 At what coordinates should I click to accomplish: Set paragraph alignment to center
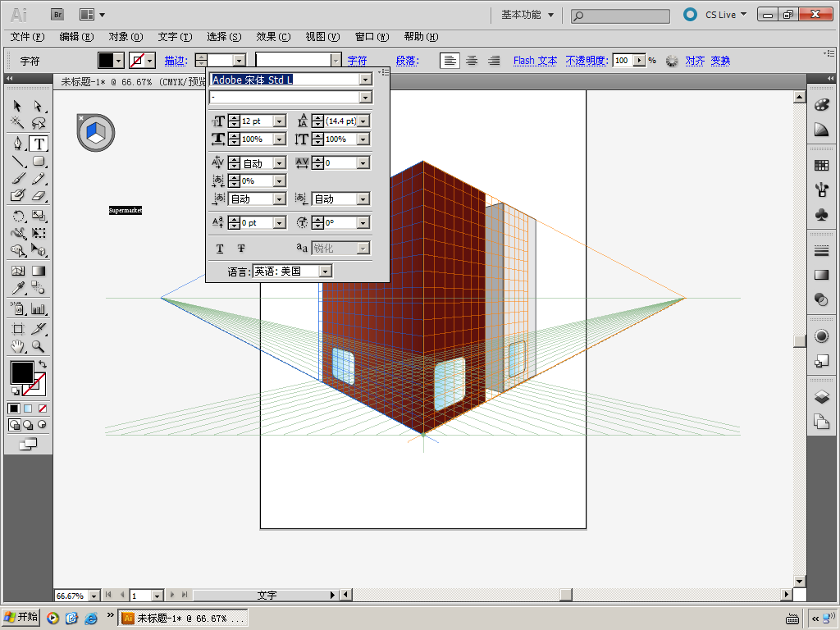(x=472, y=61)
